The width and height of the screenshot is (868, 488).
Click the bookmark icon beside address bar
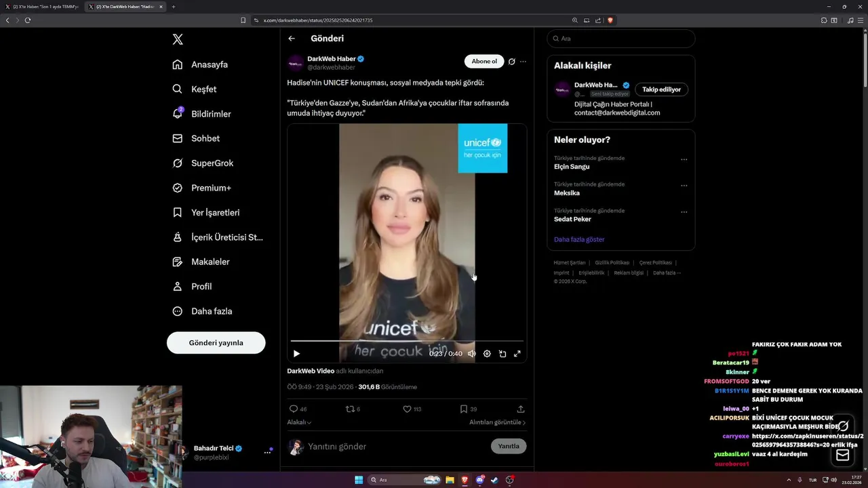[243, 20]
